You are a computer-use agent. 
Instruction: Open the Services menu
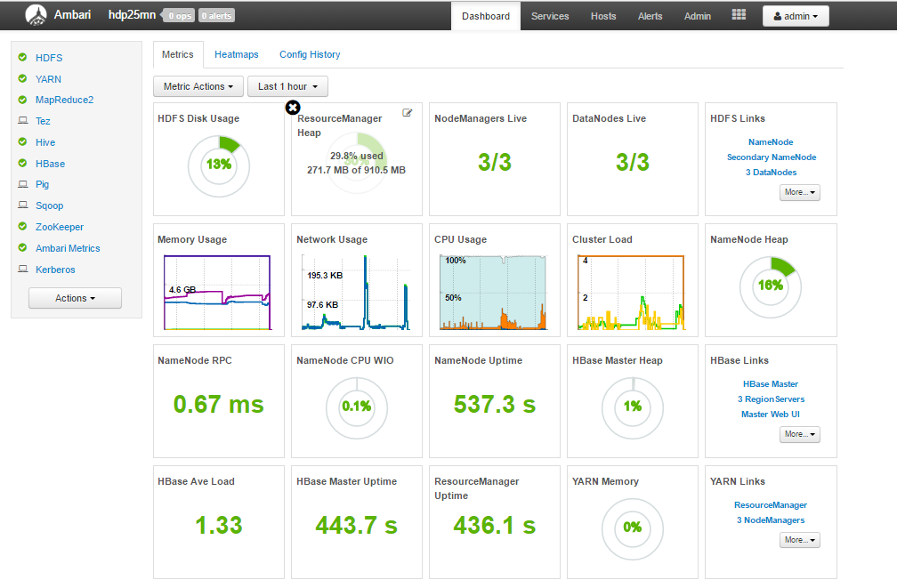pyautogui.click(x=550, y=16)
